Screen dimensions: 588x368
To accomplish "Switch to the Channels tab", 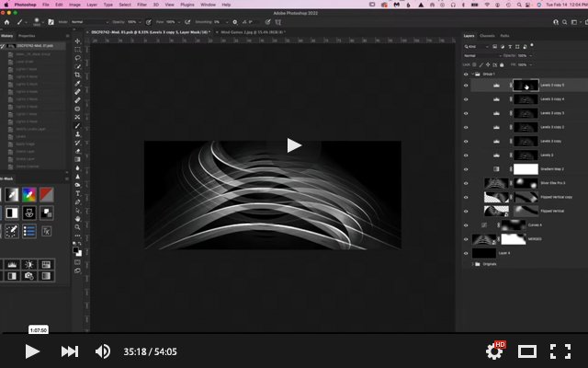I will click(x=487, y=36).
